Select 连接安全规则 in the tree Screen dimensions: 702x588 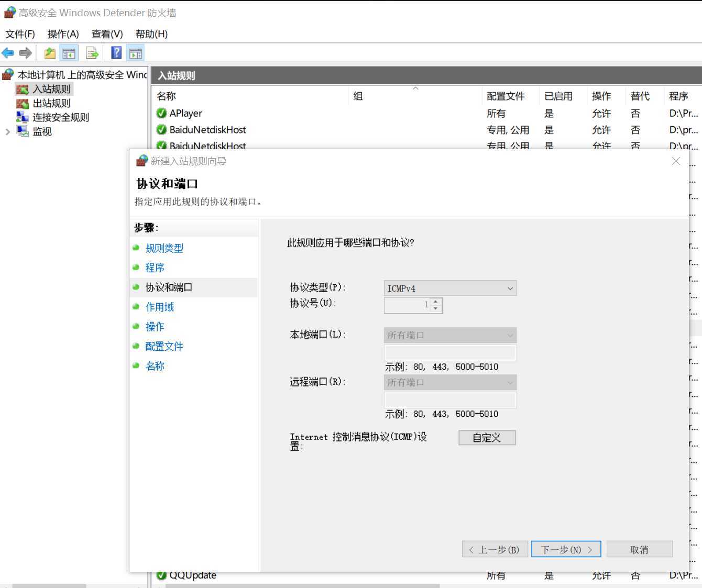click(61, 117)
